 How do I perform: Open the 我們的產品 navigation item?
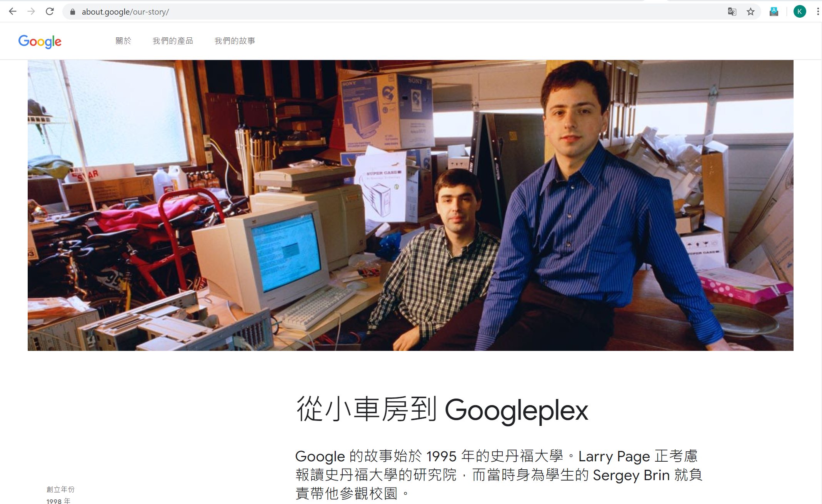pos(173,41)
